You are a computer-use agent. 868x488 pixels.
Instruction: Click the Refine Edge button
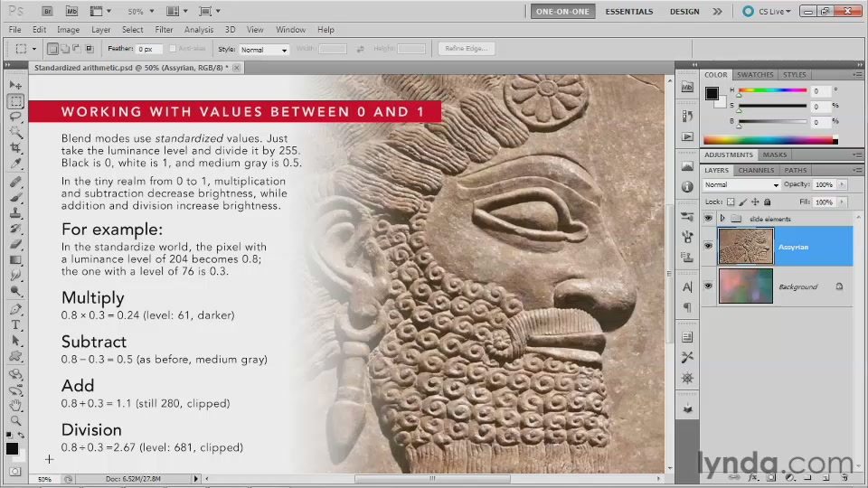pyautogui.click(x=467, y=49)
